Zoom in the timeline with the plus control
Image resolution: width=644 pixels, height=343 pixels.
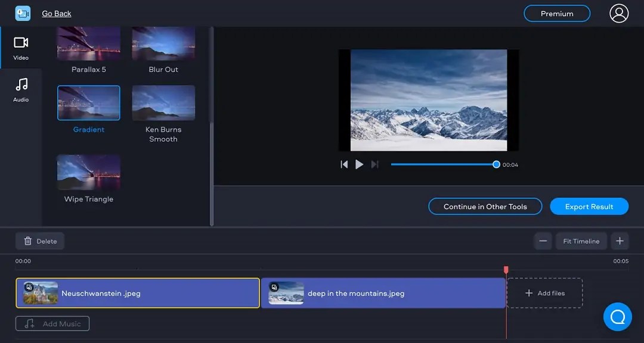tap(620, 241)
